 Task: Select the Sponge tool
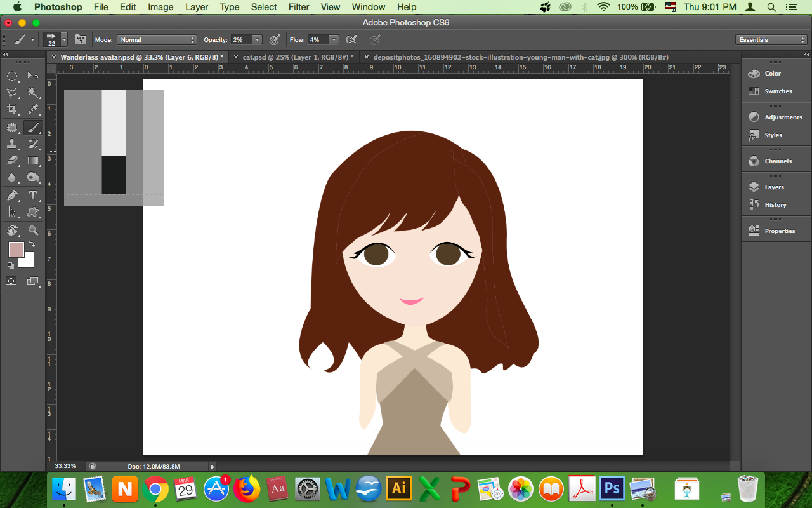33,177
